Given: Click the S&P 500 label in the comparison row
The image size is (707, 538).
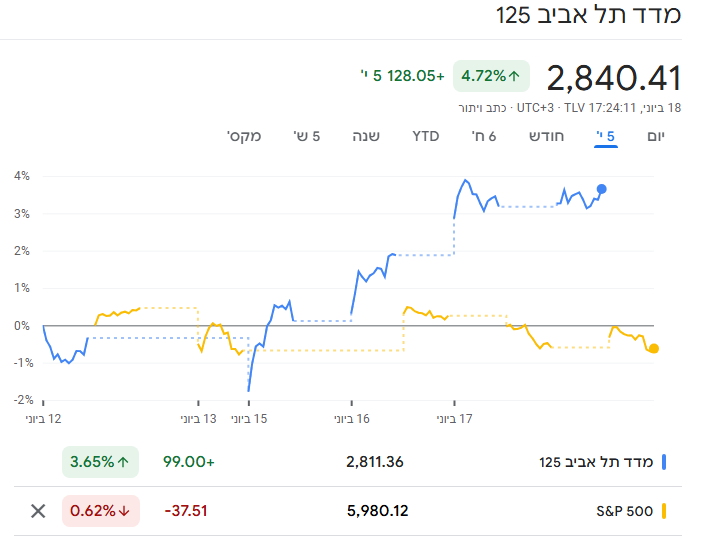Looking at the screenshot, I should tap(624, 511).
